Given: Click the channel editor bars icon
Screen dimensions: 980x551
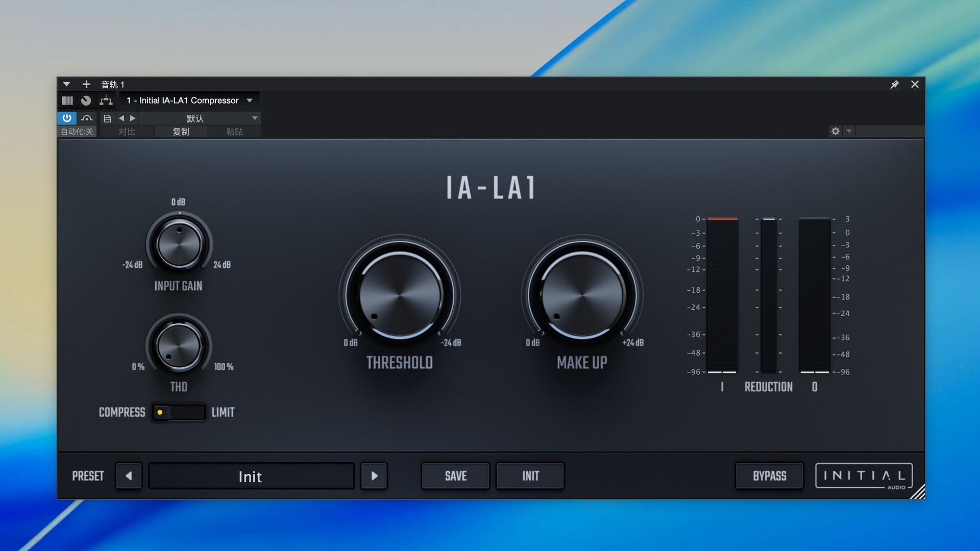Looking at the screenshot, I should (x=67, y=101).
